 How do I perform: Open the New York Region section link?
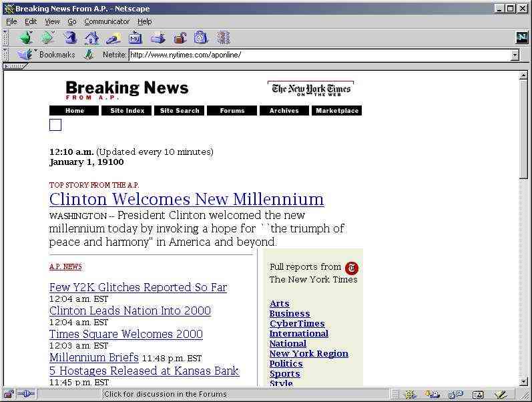[x=309, y=353]
